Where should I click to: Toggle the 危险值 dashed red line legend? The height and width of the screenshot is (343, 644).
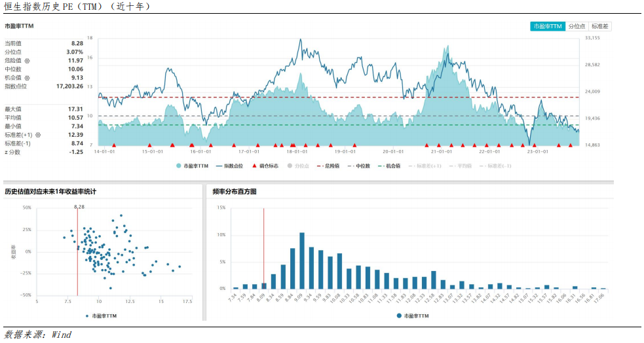click(328, 166)
